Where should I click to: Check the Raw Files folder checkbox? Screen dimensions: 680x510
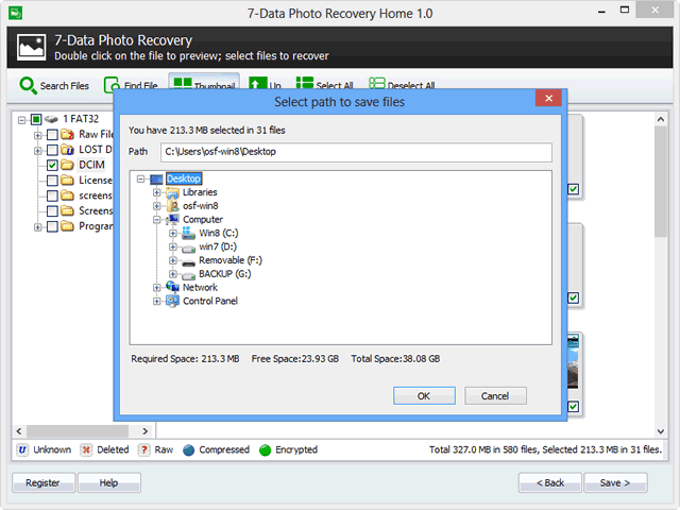pos(52,134)
